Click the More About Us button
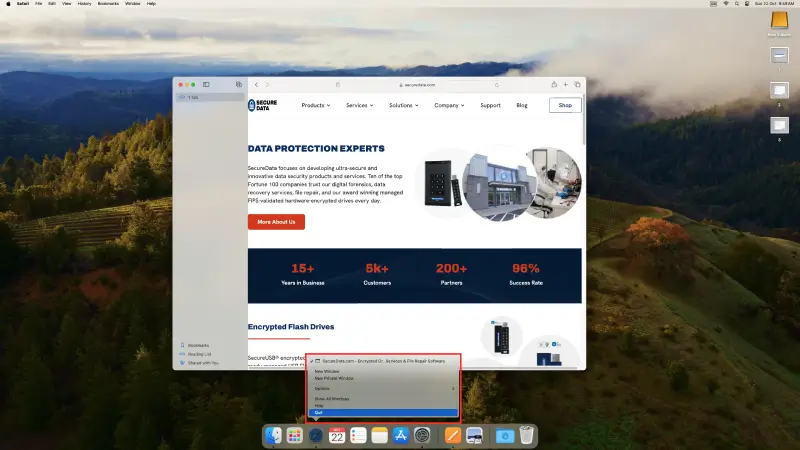Image resolution: width=800 pixels, height=450 pixels. (276, 222)
